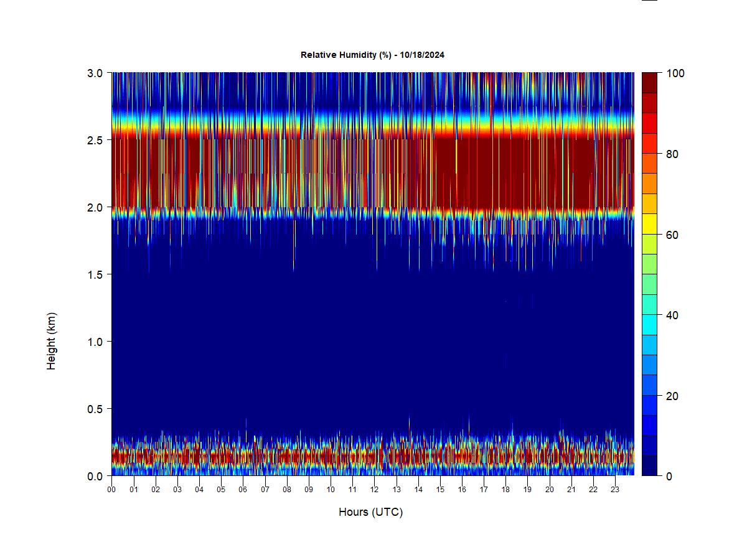747x560 pixels.
Task: Click the "Height (km)" y-axis label
Action: point(52,341)
